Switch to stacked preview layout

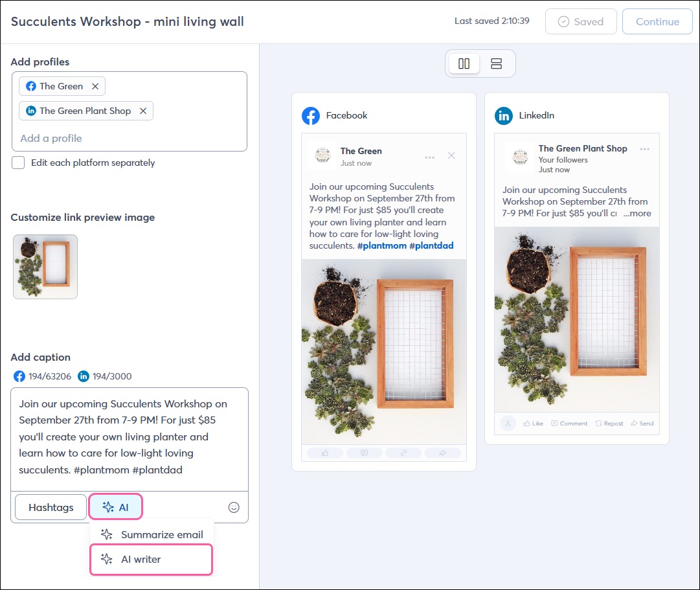496,63
